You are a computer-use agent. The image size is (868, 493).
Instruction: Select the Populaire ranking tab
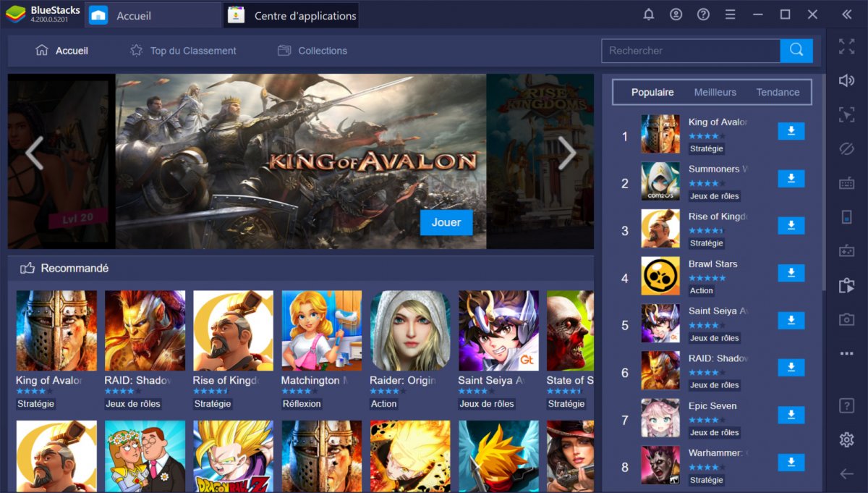(x=652, y=92)
